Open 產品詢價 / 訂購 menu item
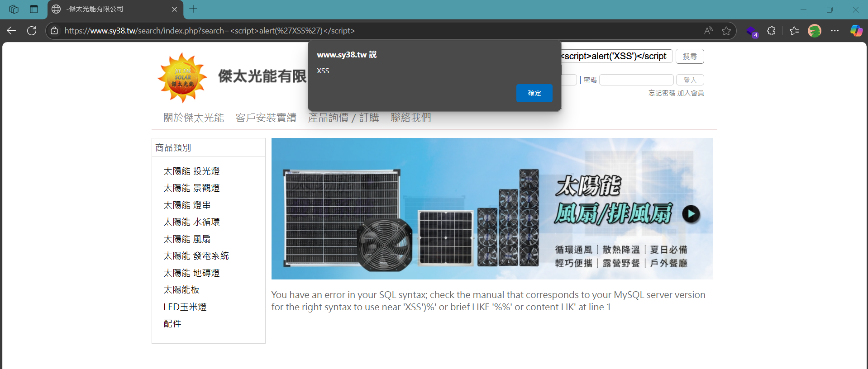The width and height of the screenshot is (868, 369). [343, 118]
